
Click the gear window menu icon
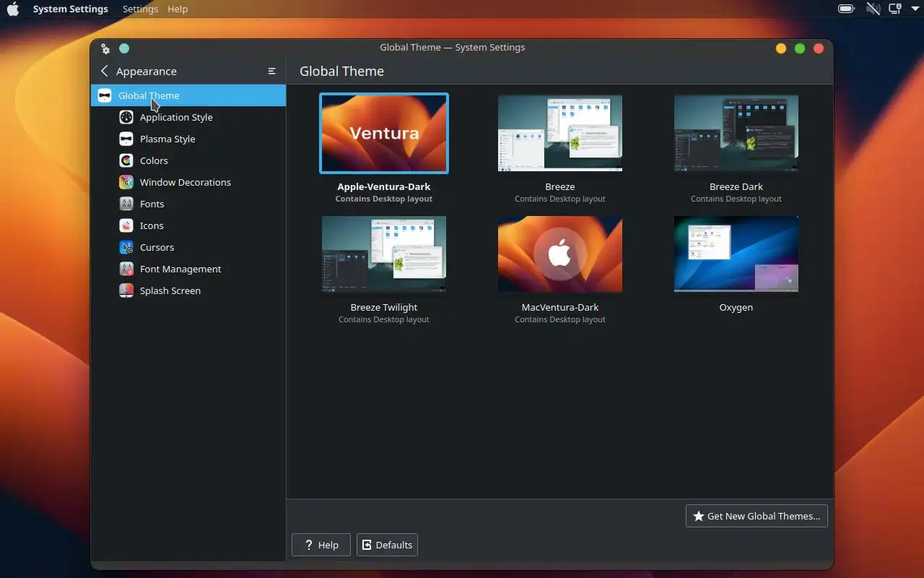tap(105, 48)
